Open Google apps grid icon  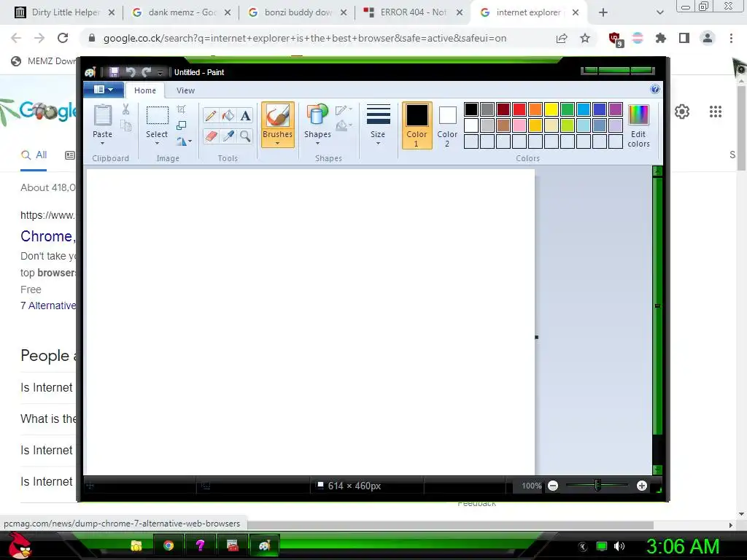(x=716, y=112)
